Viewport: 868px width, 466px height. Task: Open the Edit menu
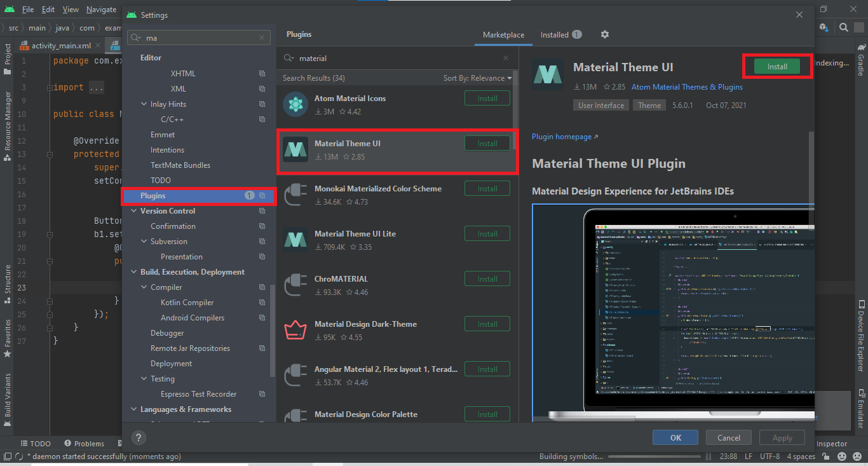49,10
